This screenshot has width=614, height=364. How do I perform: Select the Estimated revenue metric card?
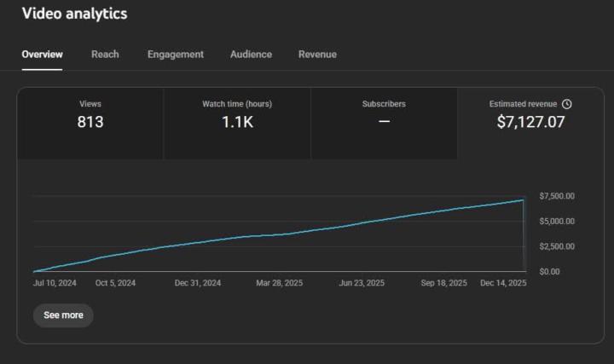(530, 123)
